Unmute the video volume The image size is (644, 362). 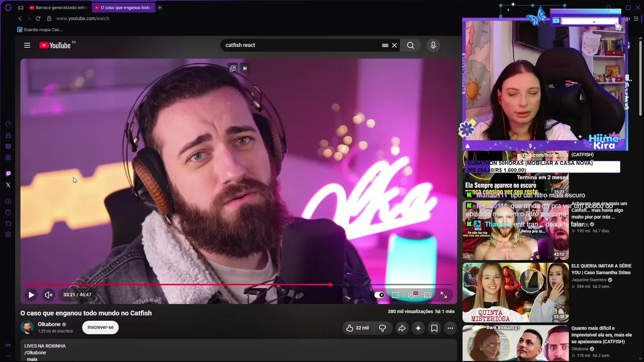[x=49, y=295]
